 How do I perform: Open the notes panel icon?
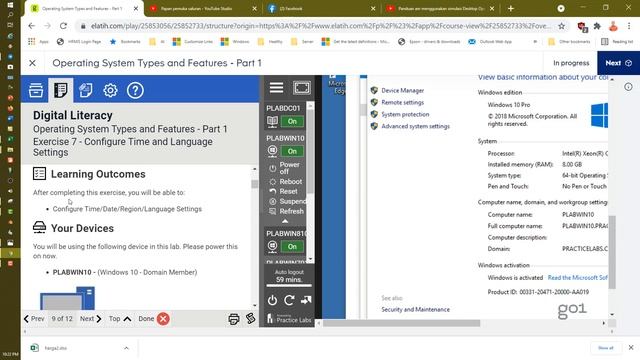point(85,90)
